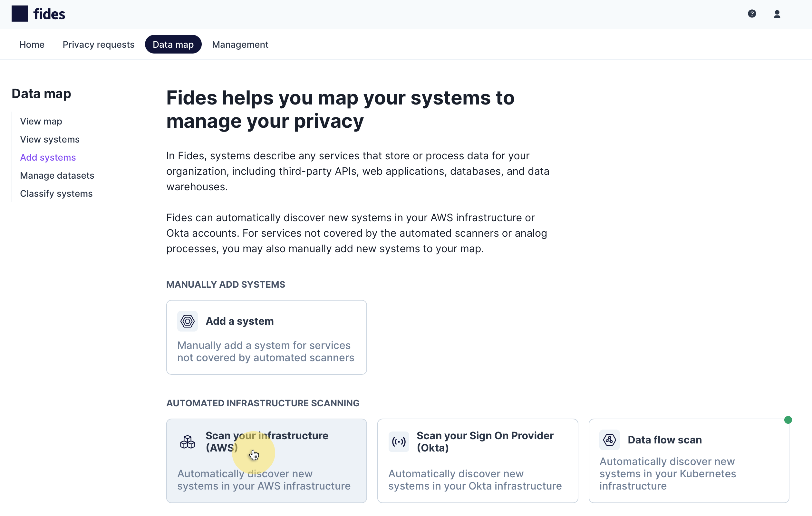Click the 'Automated infrastructure scanning' heading
812x516 pixels.
263,403
